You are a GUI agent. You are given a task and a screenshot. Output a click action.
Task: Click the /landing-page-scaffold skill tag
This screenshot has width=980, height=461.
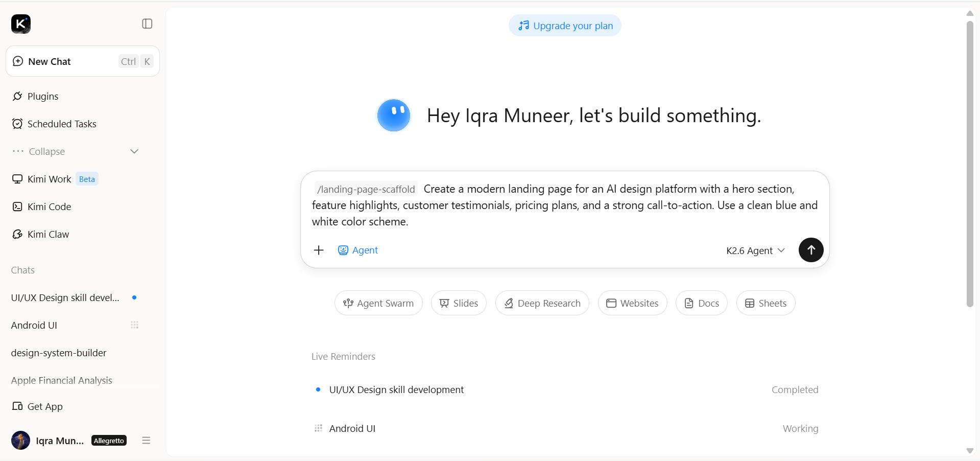pos(366,189)
